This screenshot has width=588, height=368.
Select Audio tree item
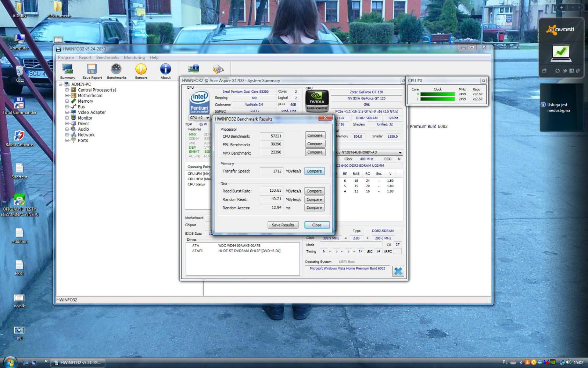[83, 129]
